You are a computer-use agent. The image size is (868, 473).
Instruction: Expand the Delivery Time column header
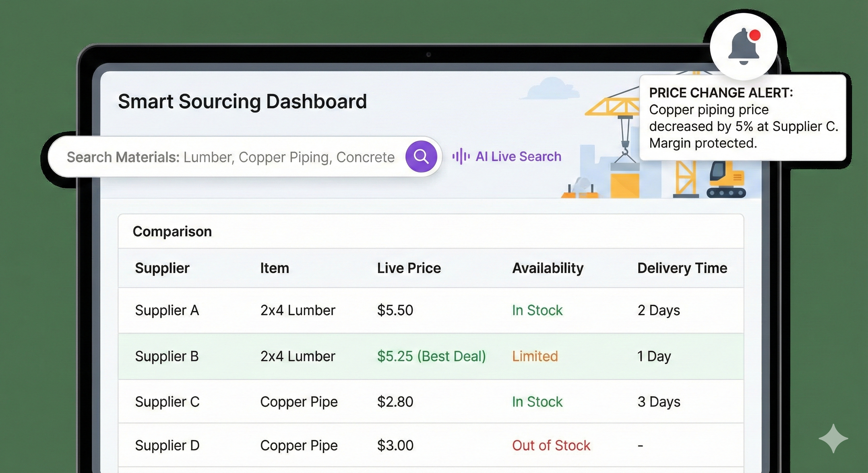pyautogui.click(x=682, y=268)
